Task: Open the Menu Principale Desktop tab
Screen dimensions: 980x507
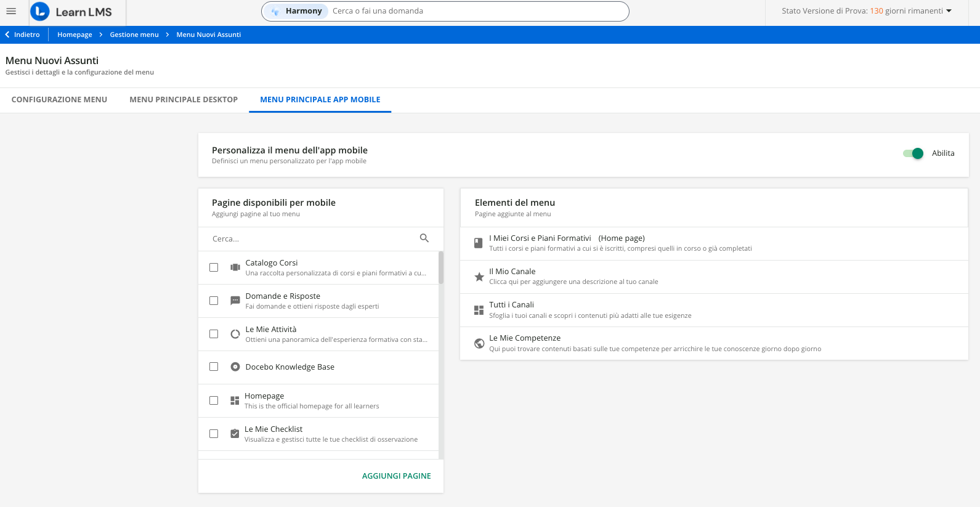Action: (x=184, y=100)
